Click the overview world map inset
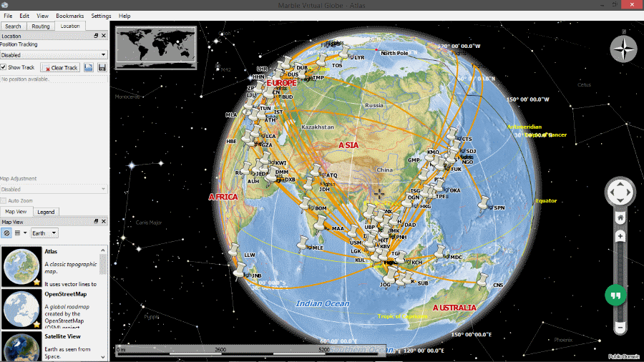 (x=156, y=48)
